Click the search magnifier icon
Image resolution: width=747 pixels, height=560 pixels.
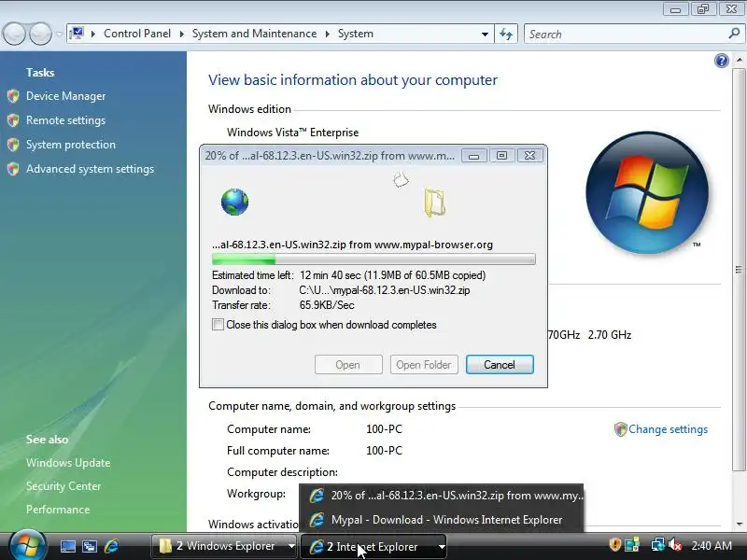[x=735, y=34]
